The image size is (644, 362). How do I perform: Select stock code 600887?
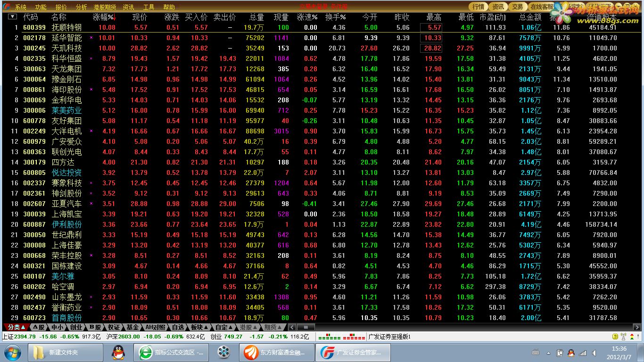34,224
